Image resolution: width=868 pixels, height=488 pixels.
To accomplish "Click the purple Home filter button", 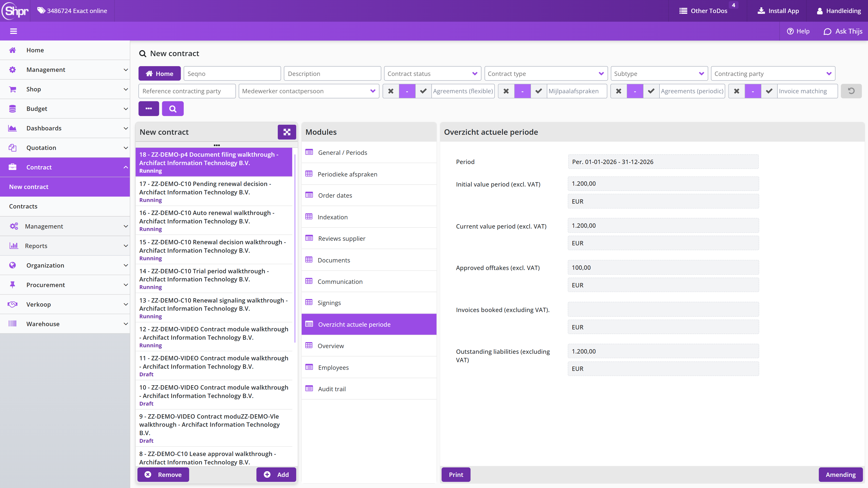I will pyautogui.click(x=159, y=73).
